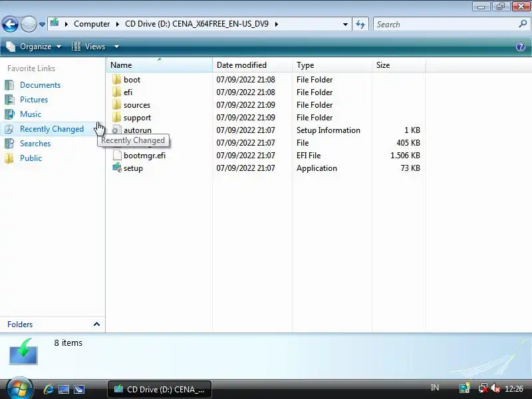Click the Setup Information type cell
This screenshot has width=532, height=399.
click(329, 130)
